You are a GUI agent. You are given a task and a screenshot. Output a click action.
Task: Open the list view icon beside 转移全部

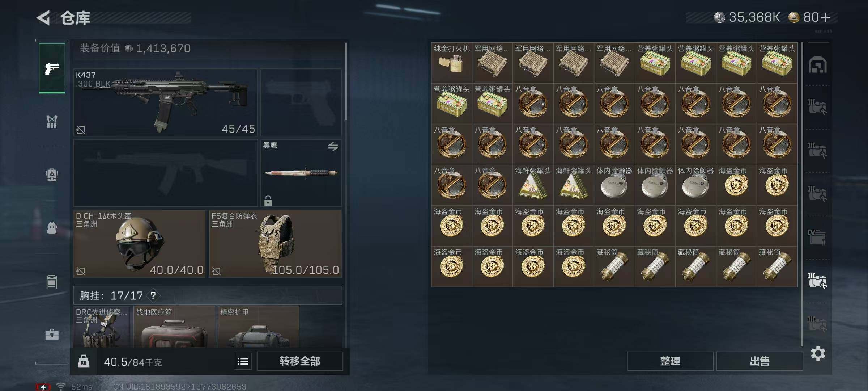pos(243,361)
